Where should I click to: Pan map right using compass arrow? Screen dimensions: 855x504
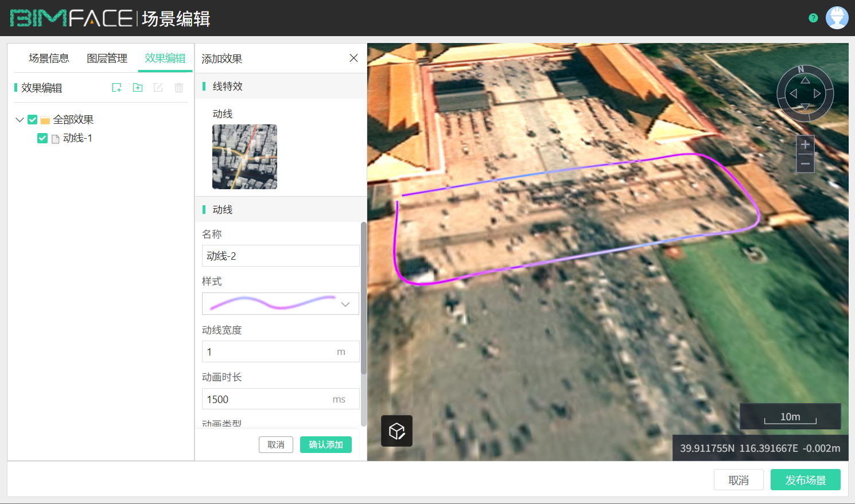(817, 93)
